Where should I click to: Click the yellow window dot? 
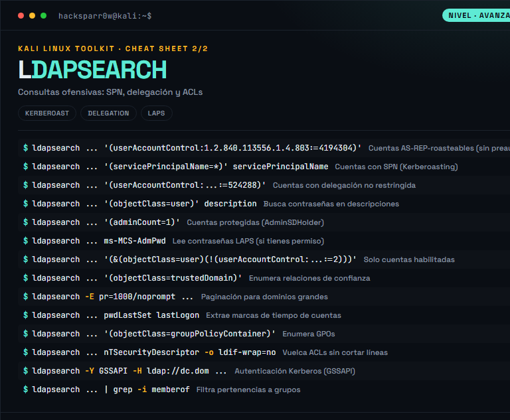(x=32, y=16)
